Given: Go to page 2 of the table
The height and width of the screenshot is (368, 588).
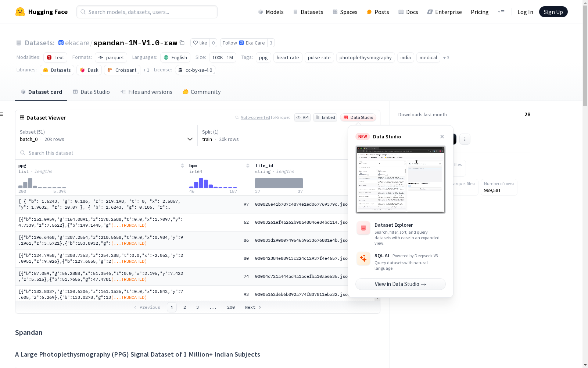Looking at the screenshot, I should (x=184, y=307).
